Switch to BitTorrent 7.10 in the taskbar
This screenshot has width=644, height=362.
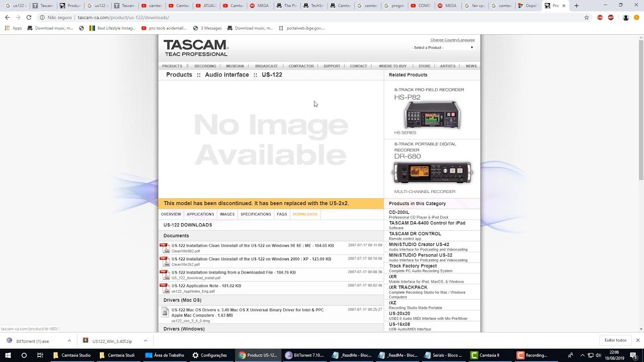point(305,355)
